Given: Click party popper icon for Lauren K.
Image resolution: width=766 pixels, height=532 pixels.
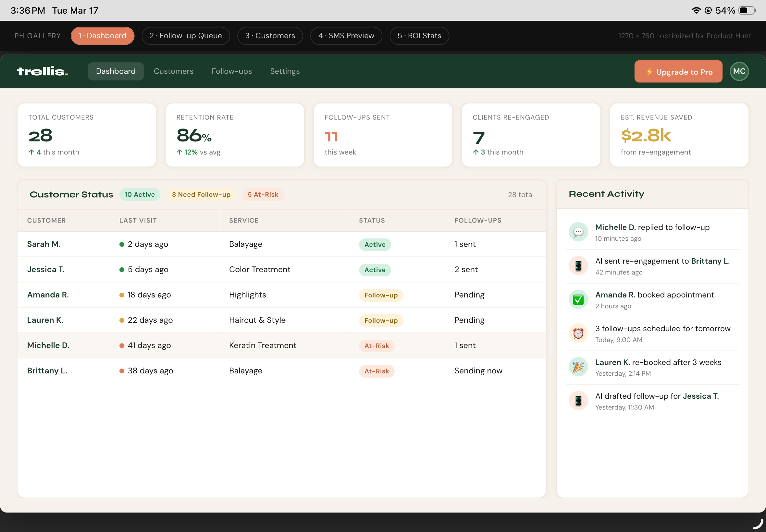Looking at the screenshot, I should coord(578,367).
